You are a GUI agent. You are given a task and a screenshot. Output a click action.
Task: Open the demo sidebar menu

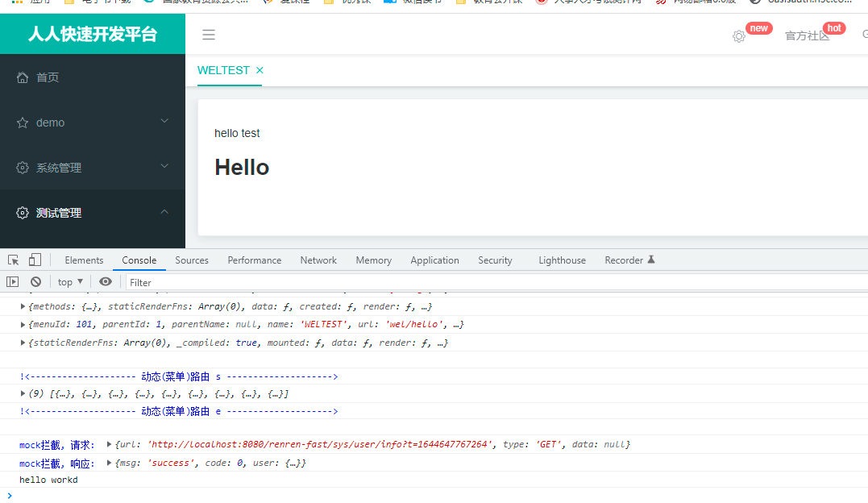click(x=93, y=123)
